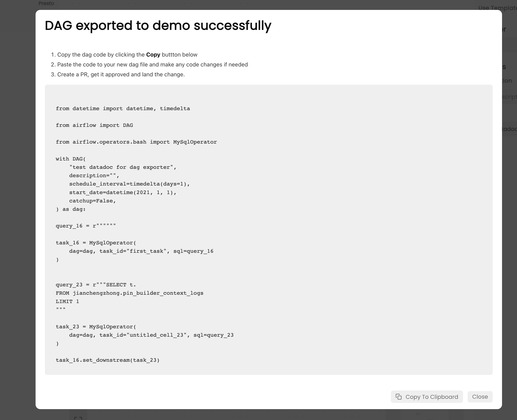This screenshot has height=420, width=517.
Task: Click the empty query_16 assignment line
Action: 86,226
